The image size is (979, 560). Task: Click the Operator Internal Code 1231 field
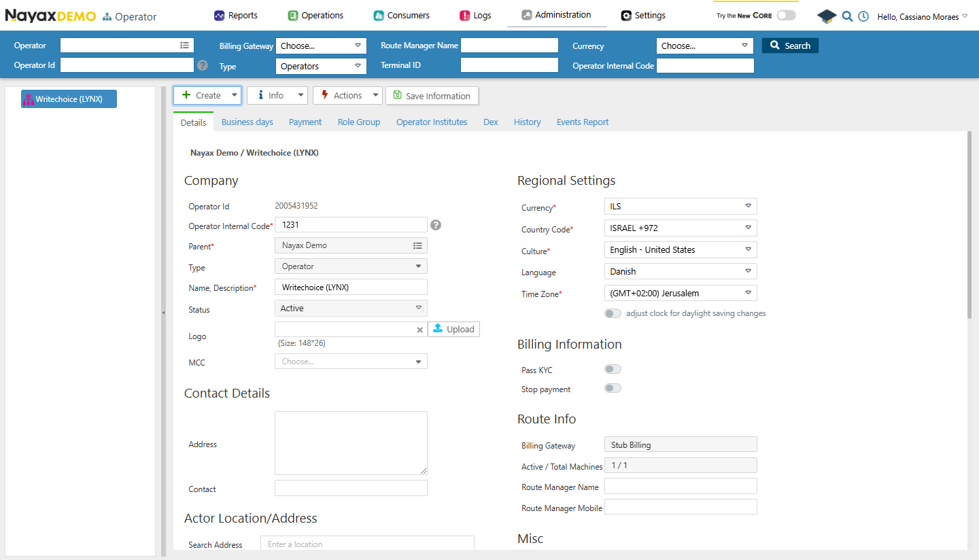click(x=351, y=225)
